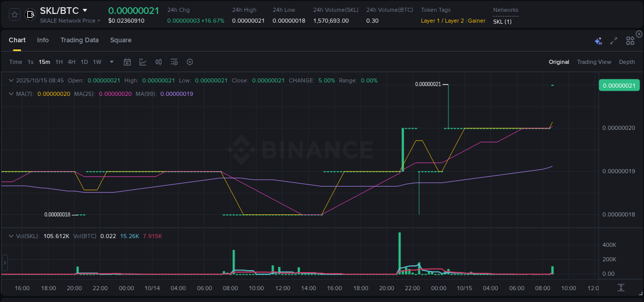Click the candlestick display options icon
Viewport: 644px width, 302px height.
[158, 62]
